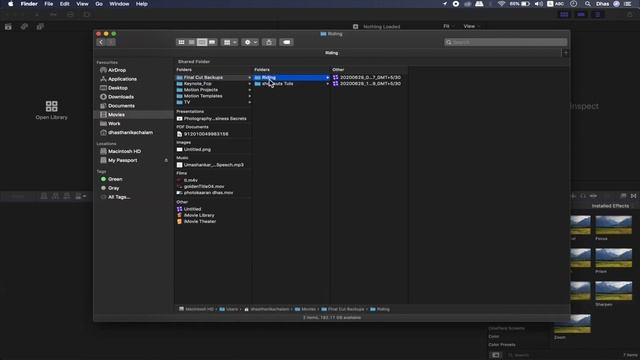Expand Motion Templates folder arrow
The width and height of the screenshot is (640, 360).
click(x=249, y=96)
